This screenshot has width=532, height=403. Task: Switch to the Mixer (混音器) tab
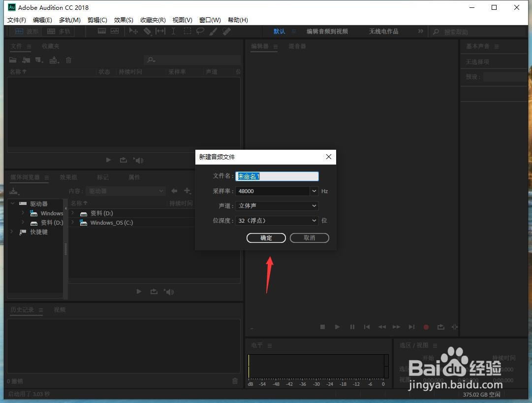click(x=297, y=46)
